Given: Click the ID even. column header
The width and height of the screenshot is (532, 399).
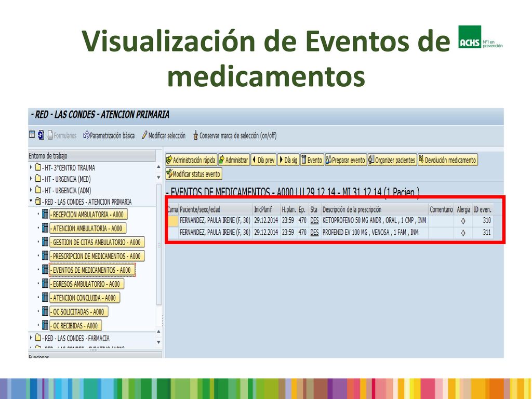Looking at the screenshot, I should click(483, 209).
